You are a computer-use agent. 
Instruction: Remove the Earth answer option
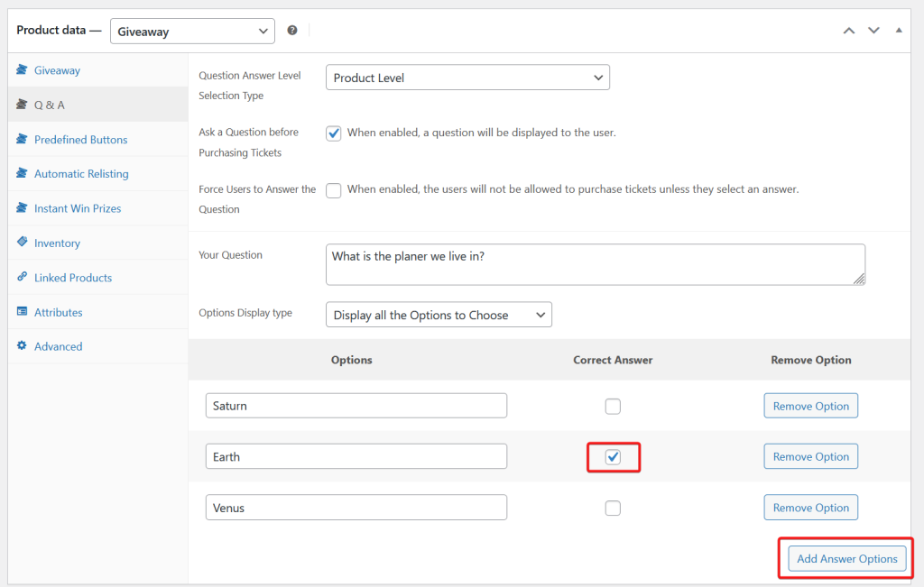810,457
